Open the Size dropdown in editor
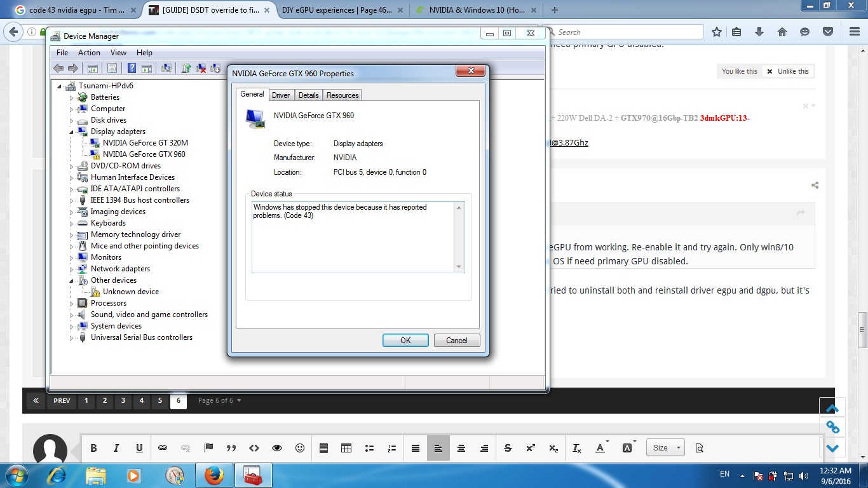Image resolution: width=868 pixels, height=488 pixels. coord(665,448)
